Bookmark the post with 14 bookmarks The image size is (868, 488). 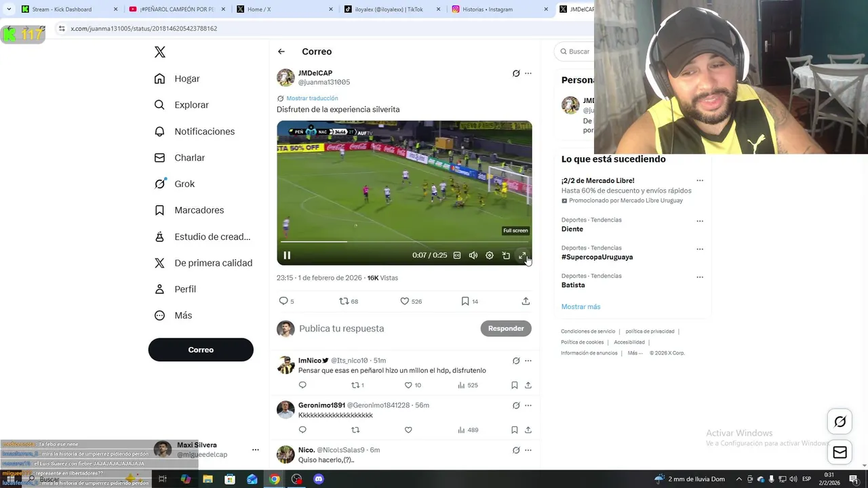(x=469, y=301)
